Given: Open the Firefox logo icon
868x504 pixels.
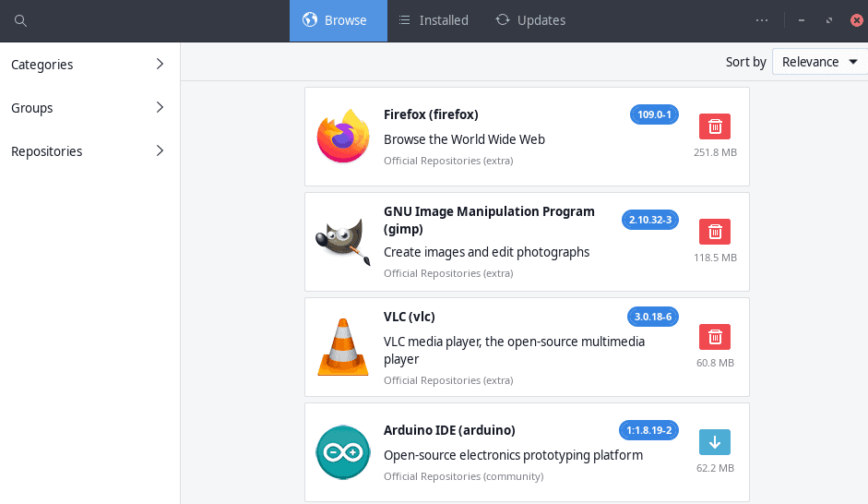Looking at the screenshot, I should [343, 137].
